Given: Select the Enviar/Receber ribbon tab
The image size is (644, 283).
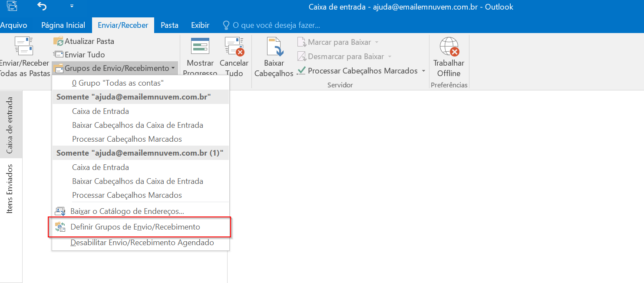Looking at the screenshot, I should [123, 25].
